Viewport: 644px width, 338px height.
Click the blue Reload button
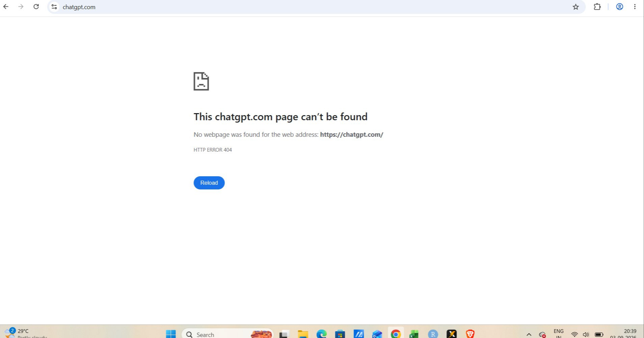point(209,183)
